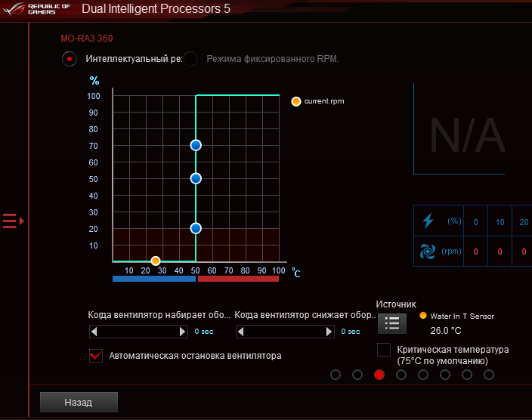This screenshot has height=420, width=532.
Task: Click the 70% blue curve control point
Action: pos(196,145)
